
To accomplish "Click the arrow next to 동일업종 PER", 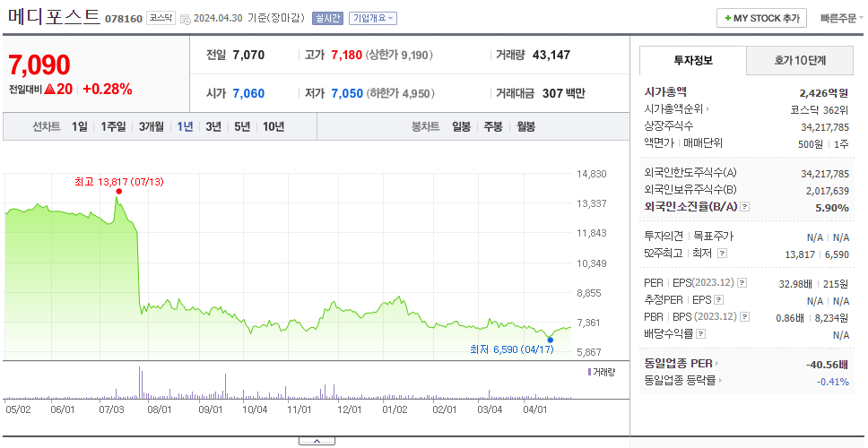I will [716, 364].
